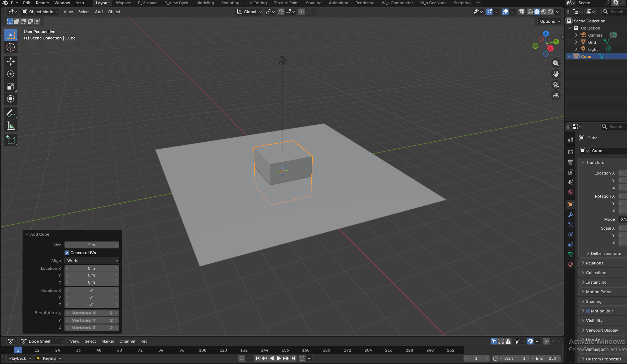Uncheck Generate UVs checkbox
The width and height of the screenshot is (627, 364).
click(x=67, y=253)
